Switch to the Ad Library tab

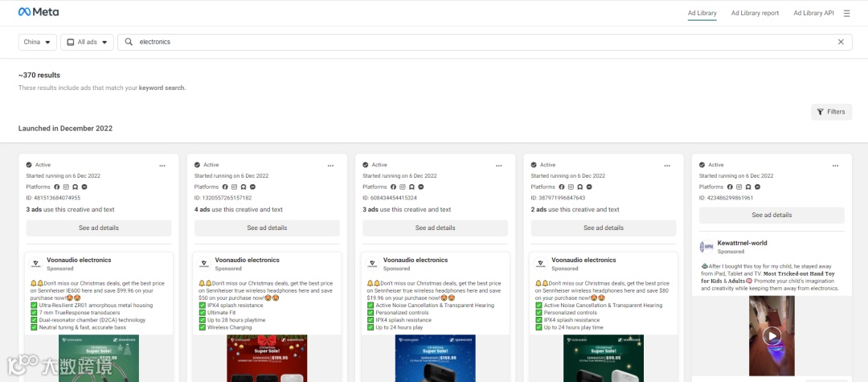click(702, 14)
